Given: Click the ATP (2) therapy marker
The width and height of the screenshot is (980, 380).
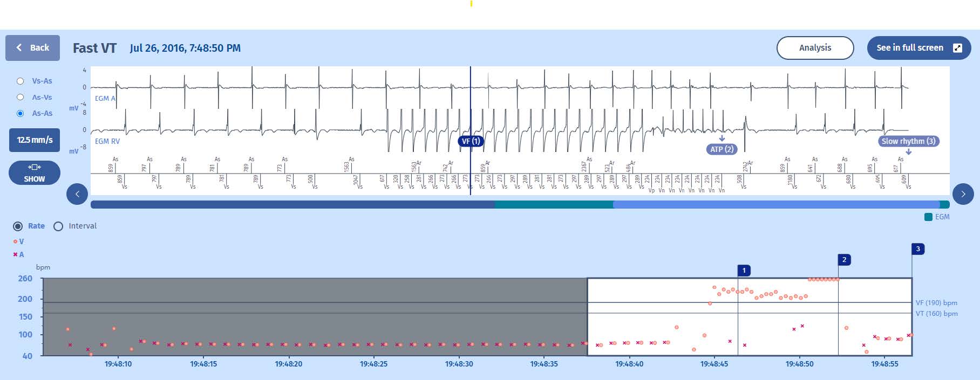Looking at the screenshot, I should click(722, 149).
